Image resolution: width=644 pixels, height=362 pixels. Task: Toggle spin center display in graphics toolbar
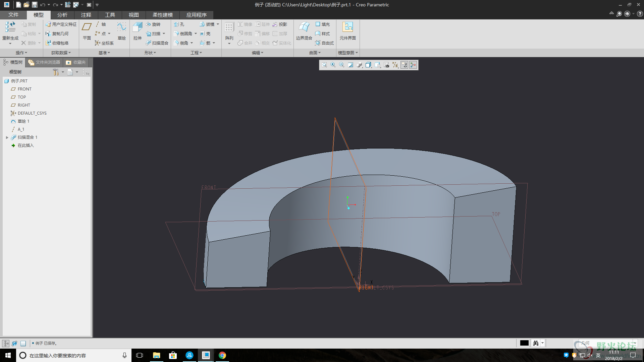[x=413, y=65]
